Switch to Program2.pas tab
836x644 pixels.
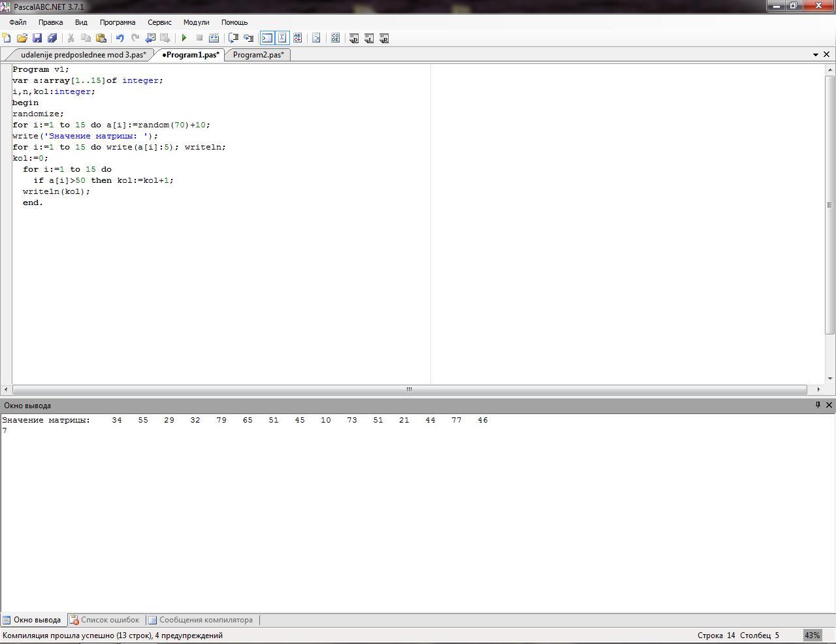pyautogui.click(x=258, y=55)
